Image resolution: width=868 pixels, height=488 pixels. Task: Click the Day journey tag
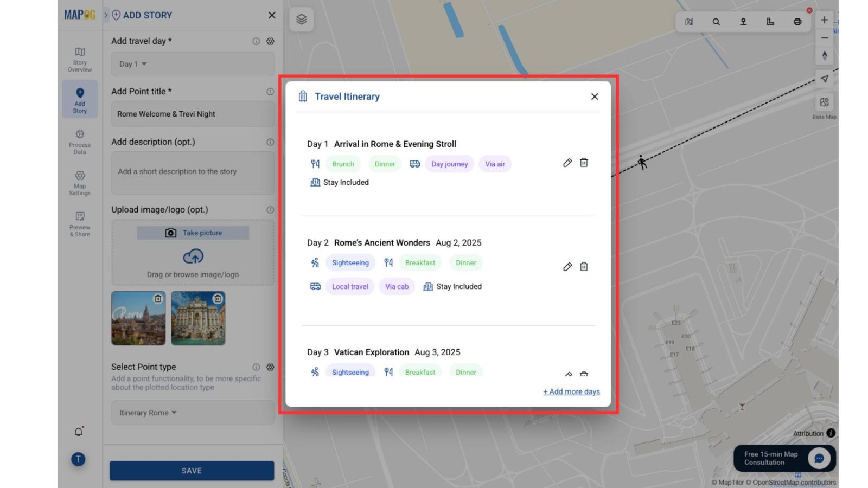pyautogui.click(x=450, y=164)
